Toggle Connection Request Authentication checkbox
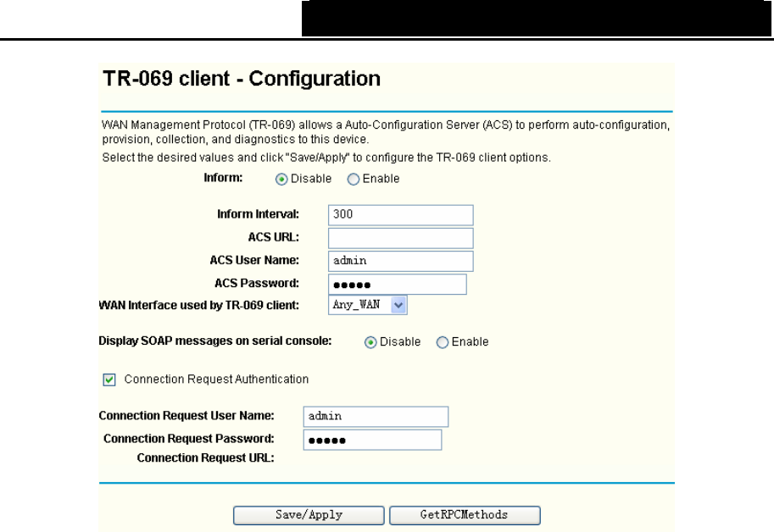The image size is (774, 532). tap(109, 380)
